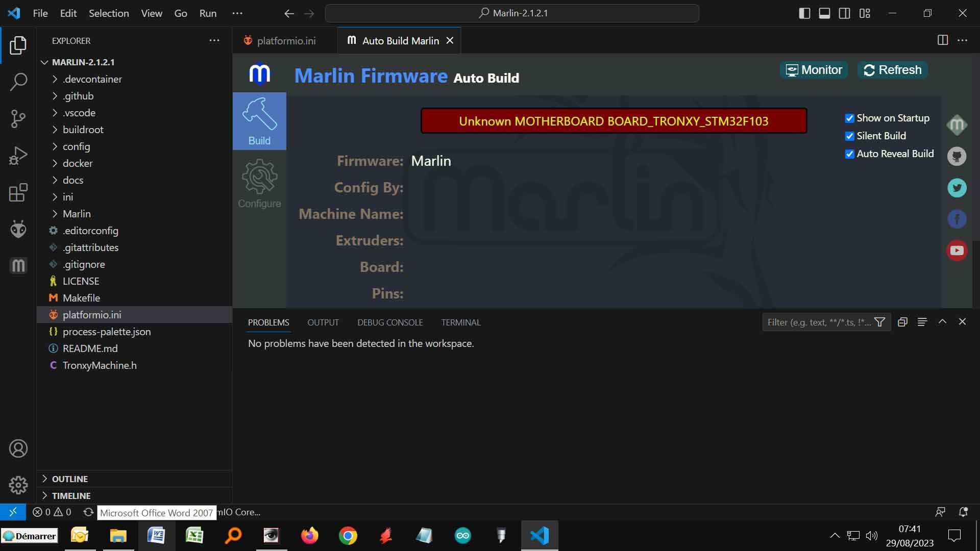Open Source Control view
This screenshot has width=980, height=551.
pos(18,119)
